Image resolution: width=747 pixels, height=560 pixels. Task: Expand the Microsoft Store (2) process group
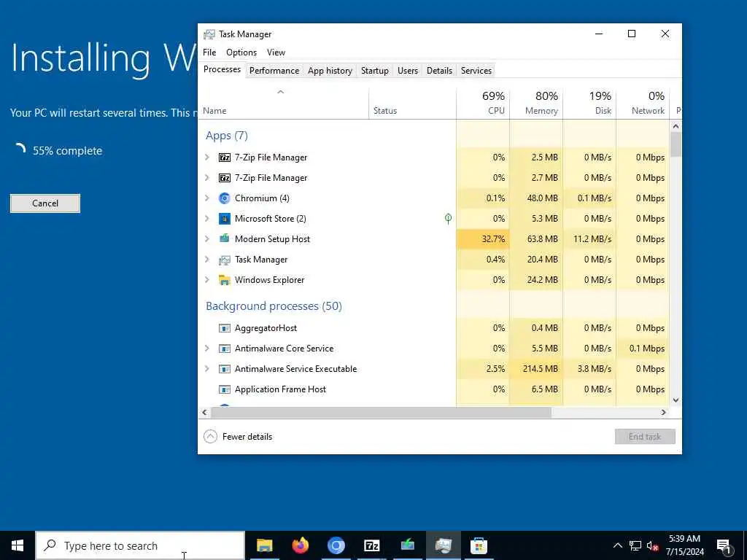pos(206,219)
